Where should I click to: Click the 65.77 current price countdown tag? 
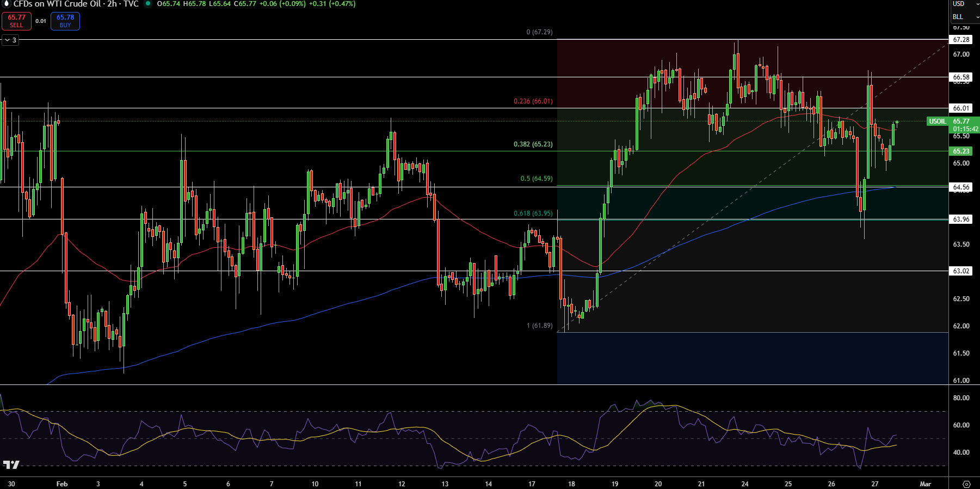tap(965, 125)
